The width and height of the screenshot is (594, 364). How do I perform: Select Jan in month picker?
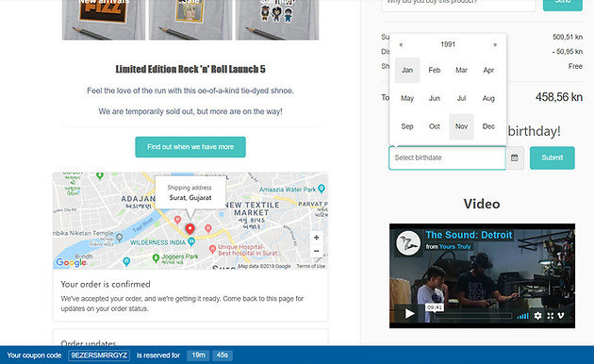point(407,70)
